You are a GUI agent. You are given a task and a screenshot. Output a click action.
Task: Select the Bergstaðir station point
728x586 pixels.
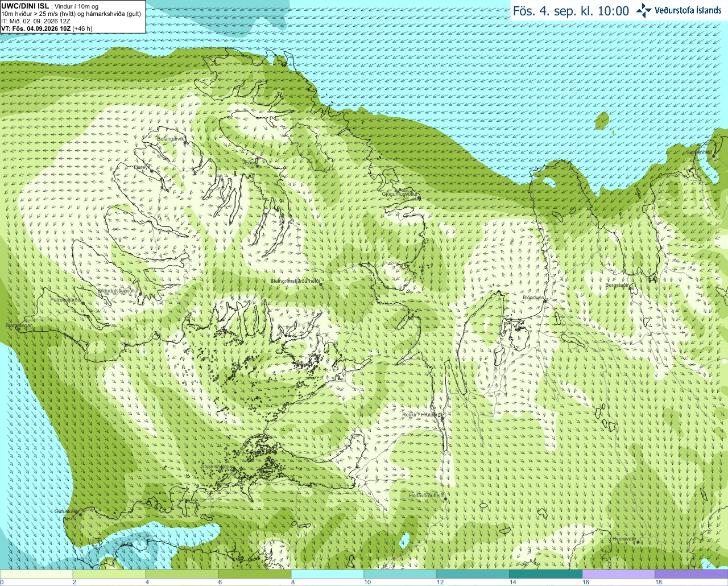click(631, 290)
